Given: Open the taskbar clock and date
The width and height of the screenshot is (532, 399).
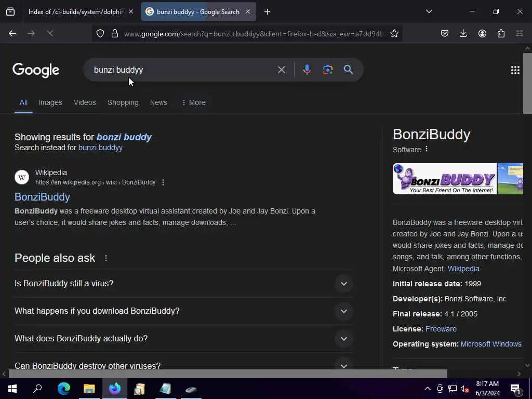Looking at the screenshot, I should click(487, 389).
